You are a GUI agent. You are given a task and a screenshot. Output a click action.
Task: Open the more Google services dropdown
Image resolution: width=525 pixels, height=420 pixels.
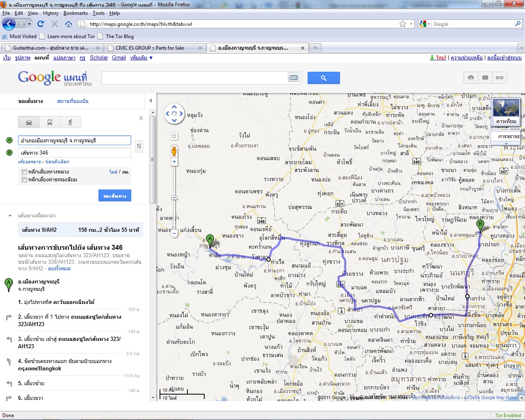pyautogui.click(x=142, y=58)
